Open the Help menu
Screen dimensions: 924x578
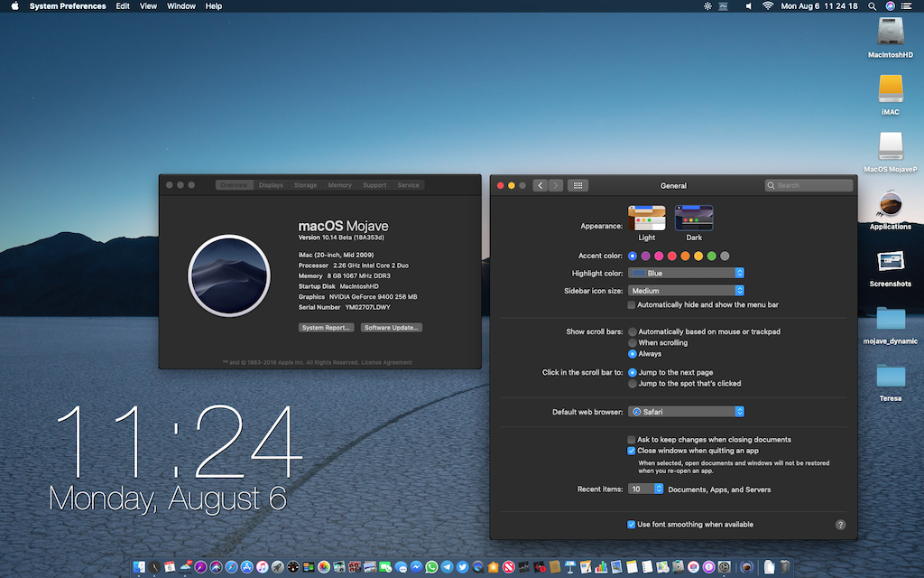tap(213, 6)
